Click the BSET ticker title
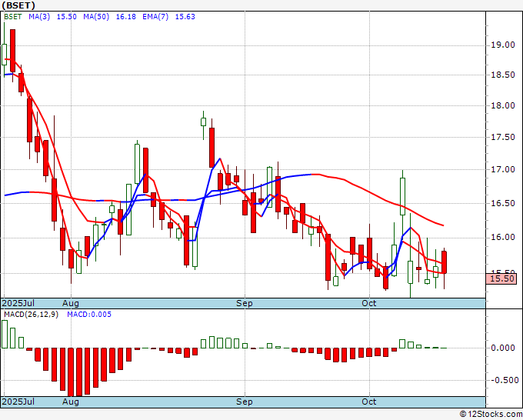Image resolution: width=523 pixels, height=420 pixels. tap(18, 5)
